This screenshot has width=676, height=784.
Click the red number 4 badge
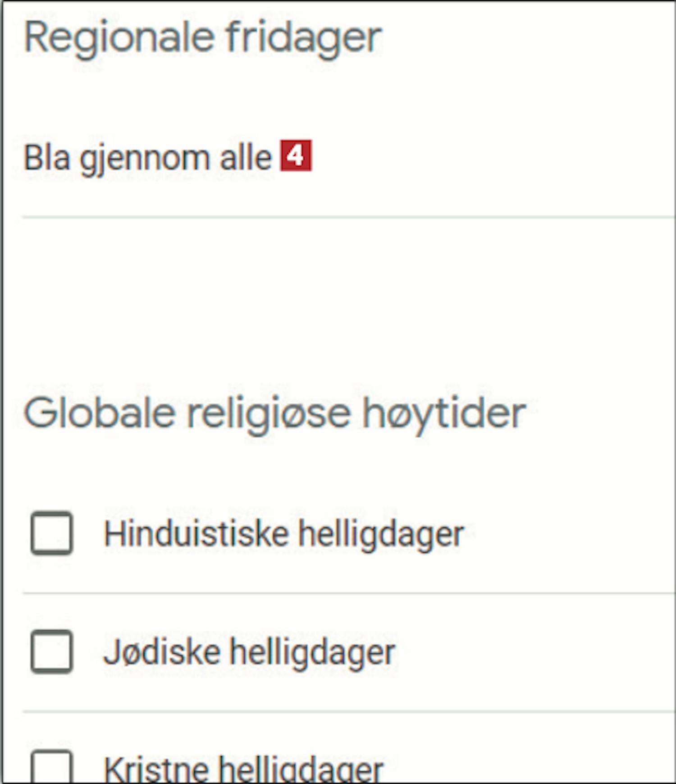[x=296, y=156]
